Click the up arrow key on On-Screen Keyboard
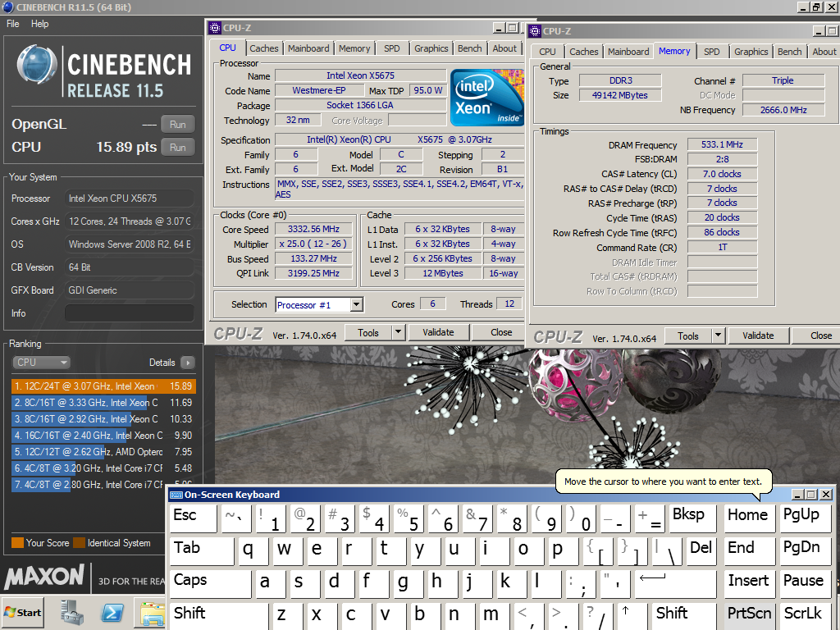The width and height of the screenshot is (840, 630). pos(634,616)
